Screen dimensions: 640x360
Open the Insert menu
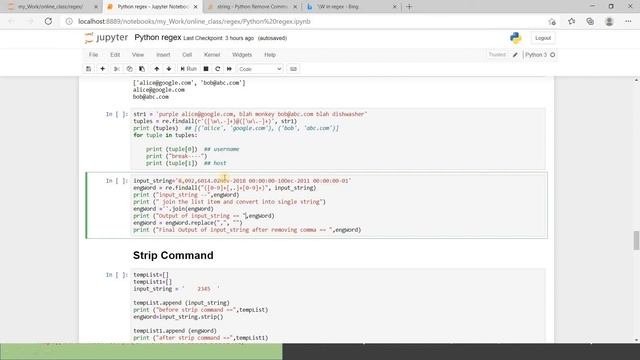(163, 55)
